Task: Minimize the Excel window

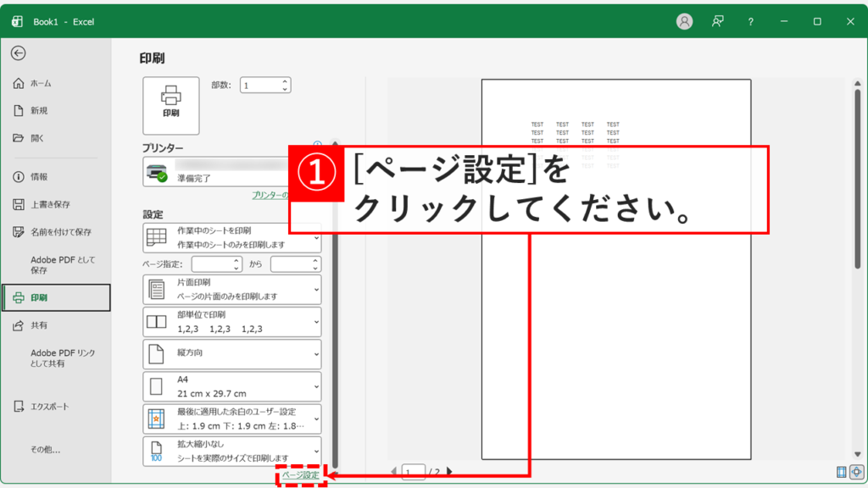Action: coord(784,21)
